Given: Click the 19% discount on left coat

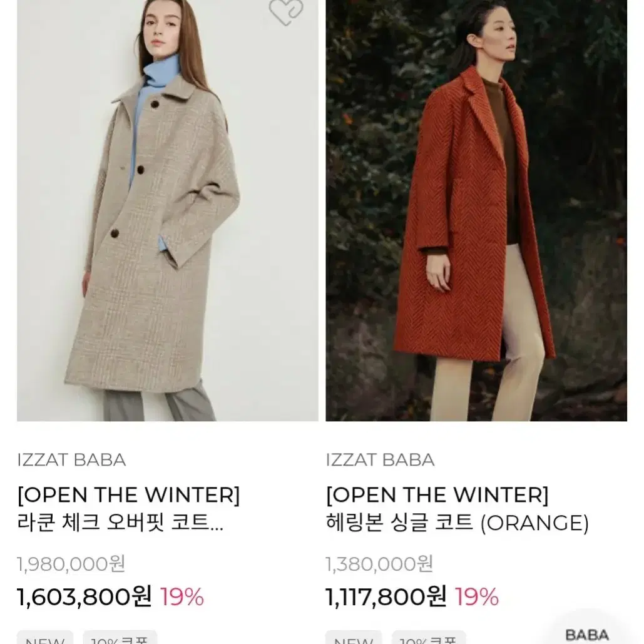Looking at the screenshot, I should (181, 597).
